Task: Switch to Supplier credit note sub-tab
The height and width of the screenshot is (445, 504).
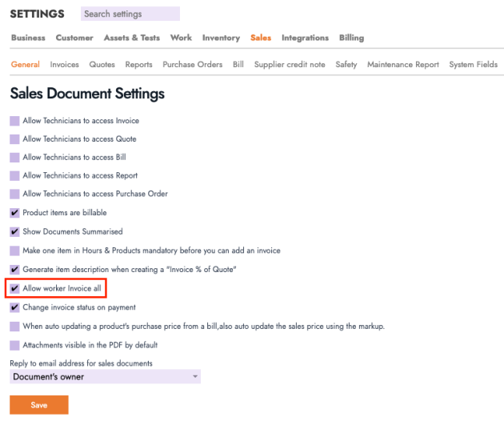Action: click(x=290, y=65)
